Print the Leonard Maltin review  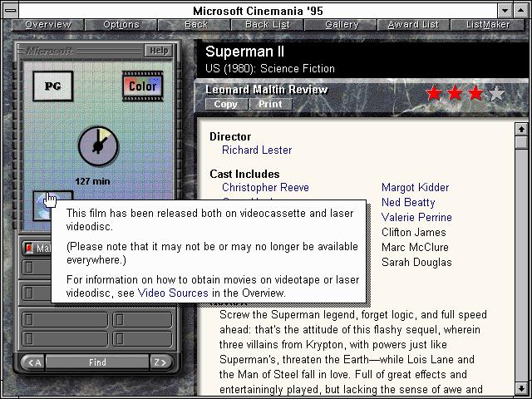(270, 104)
